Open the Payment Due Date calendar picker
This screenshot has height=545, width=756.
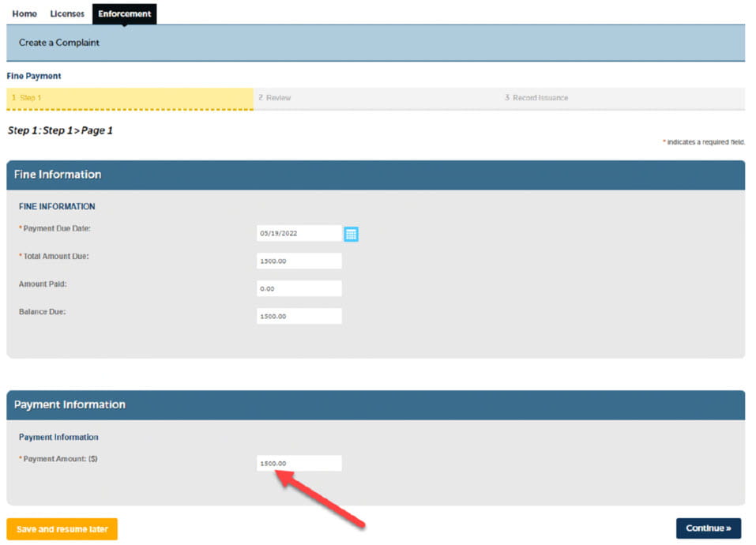[x=351, y=234]
